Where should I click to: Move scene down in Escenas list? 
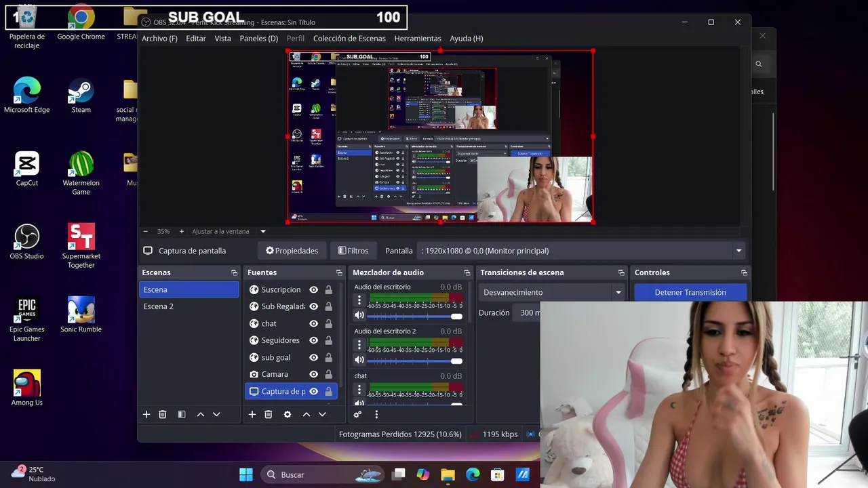point(217,414)
